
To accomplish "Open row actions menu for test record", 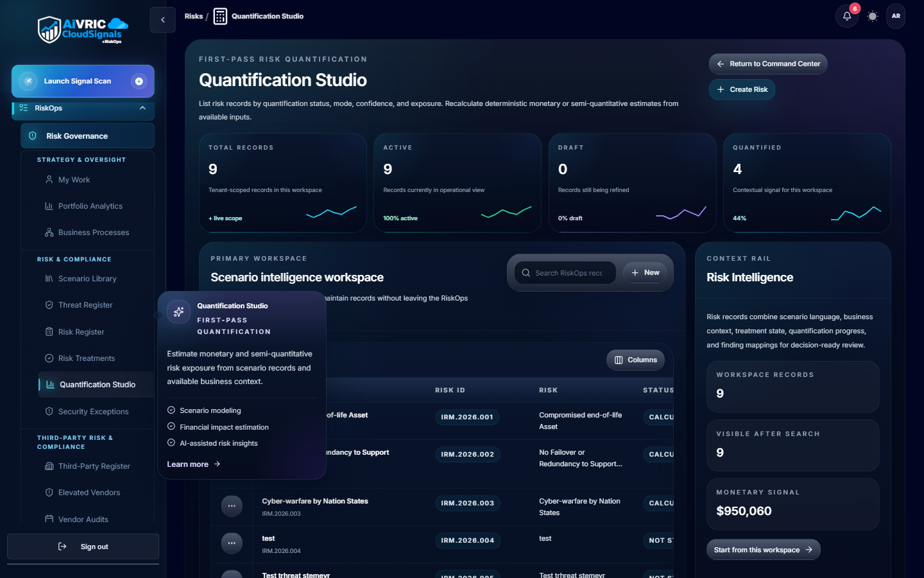I will coord(232,543).
